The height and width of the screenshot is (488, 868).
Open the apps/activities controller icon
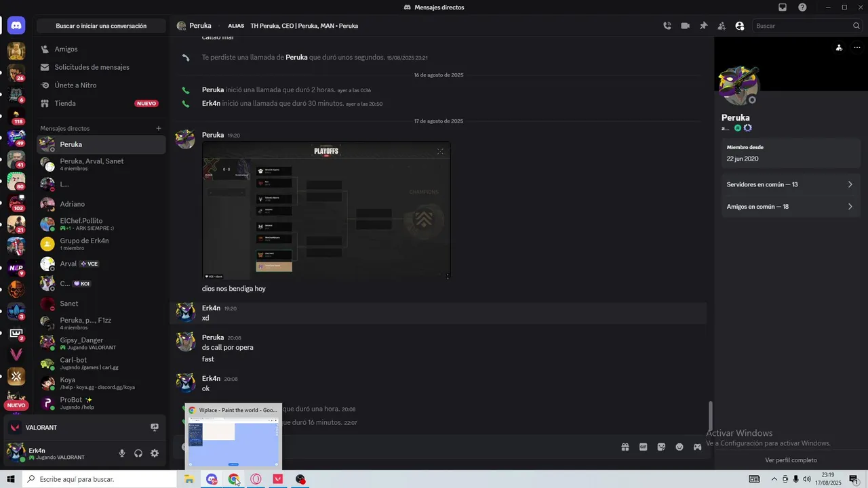click(697, 447)
